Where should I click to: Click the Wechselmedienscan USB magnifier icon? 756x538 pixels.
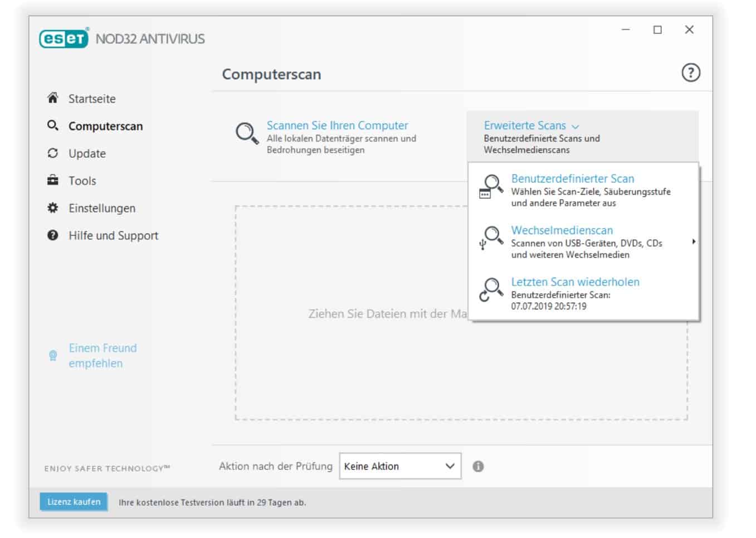pyautogui.click(x=491, y=238)
